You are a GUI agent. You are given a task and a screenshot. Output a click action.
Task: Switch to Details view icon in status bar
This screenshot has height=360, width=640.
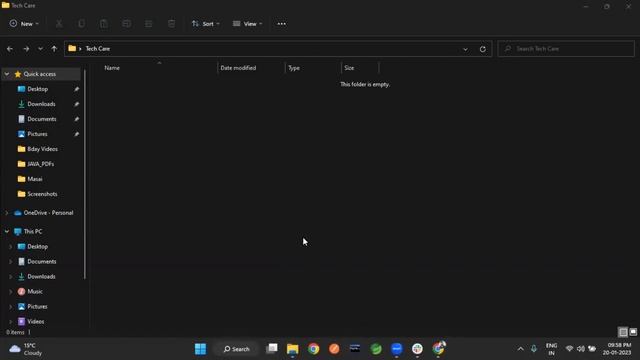(623, 332)
